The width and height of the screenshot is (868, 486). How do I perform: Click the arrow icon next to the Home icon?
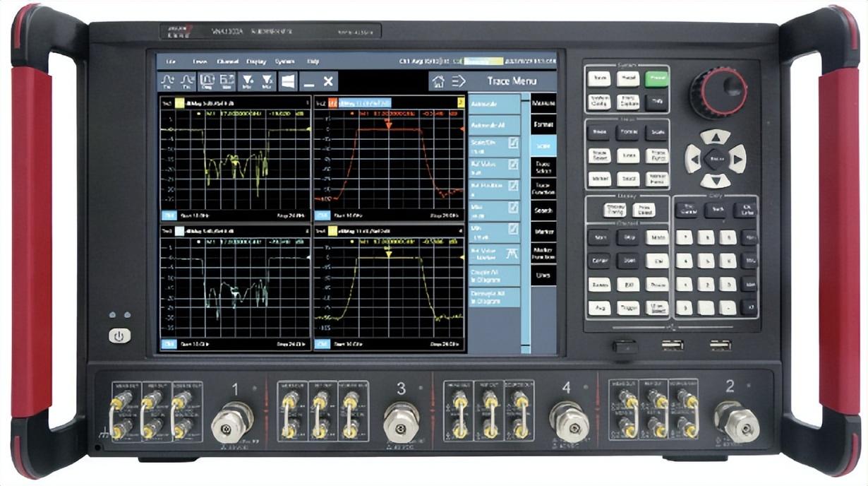458,81
